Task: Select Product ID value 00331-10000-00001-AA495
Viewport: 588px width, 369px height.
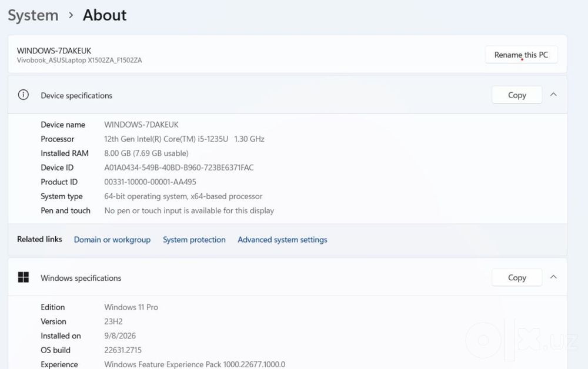Action: (150, 182)
